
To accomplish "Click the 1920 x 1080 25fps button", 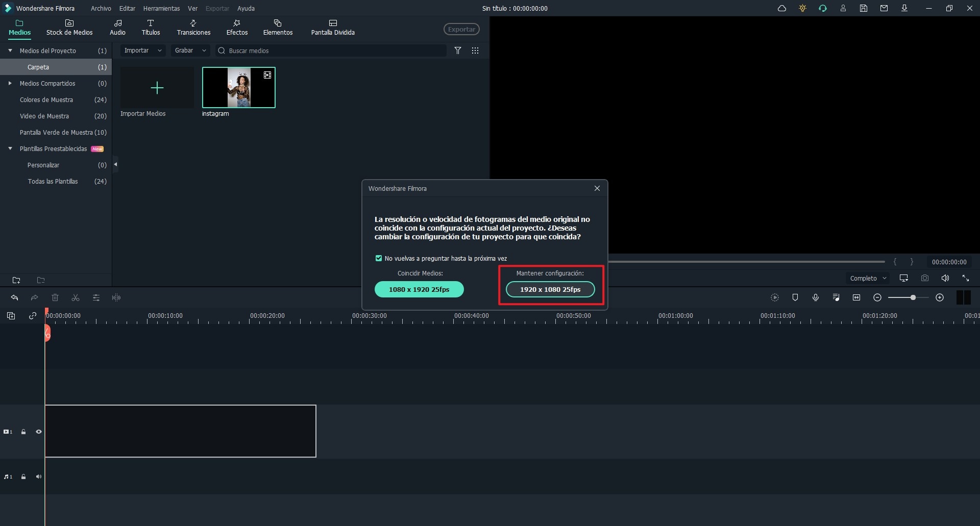I will point(550,289).
